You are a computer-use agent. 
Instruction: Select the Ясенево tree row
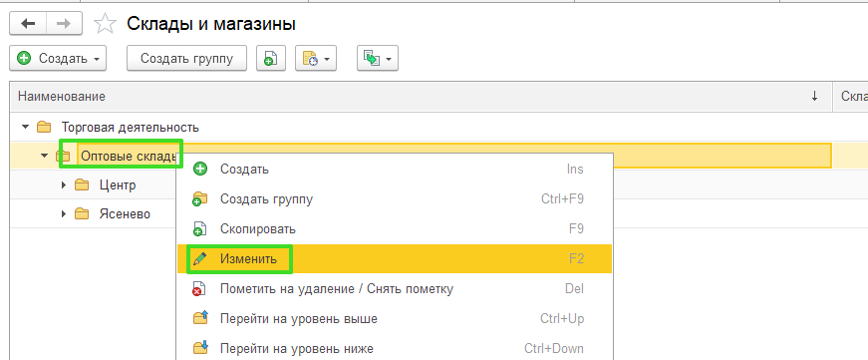(93, 213)
